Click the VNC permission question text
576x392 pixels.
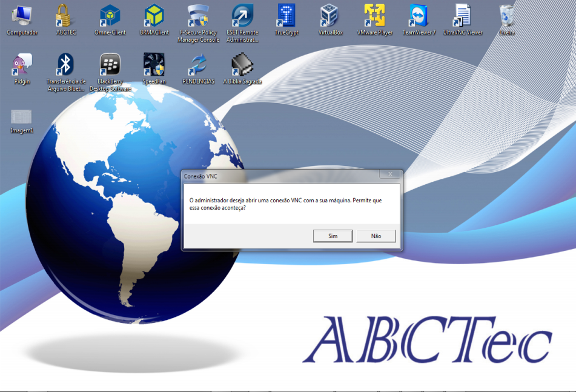(x=285, y=204)
